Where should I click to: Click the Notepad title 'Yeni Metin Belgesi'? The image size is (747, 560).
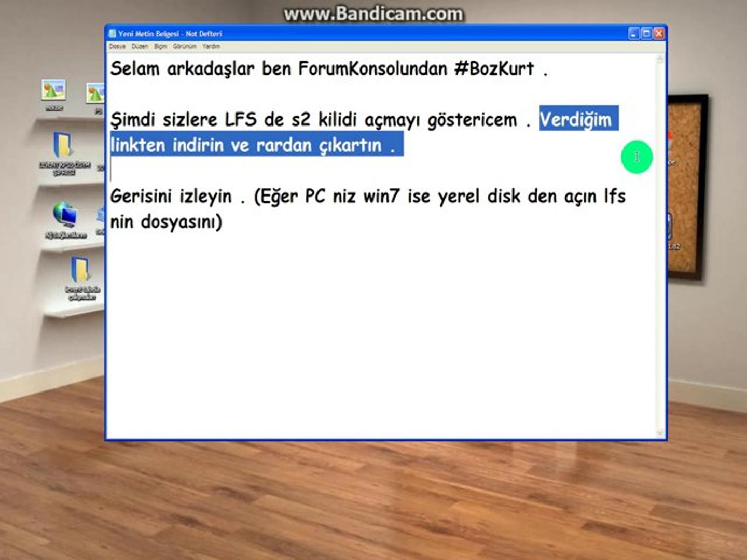click(x=148, y=34)
